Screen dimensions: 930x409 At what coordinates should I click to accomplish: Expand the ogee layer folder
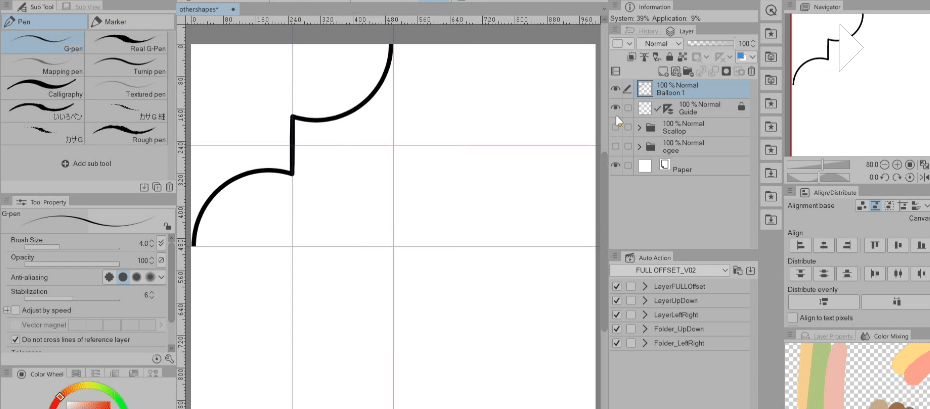coord(639,146)
